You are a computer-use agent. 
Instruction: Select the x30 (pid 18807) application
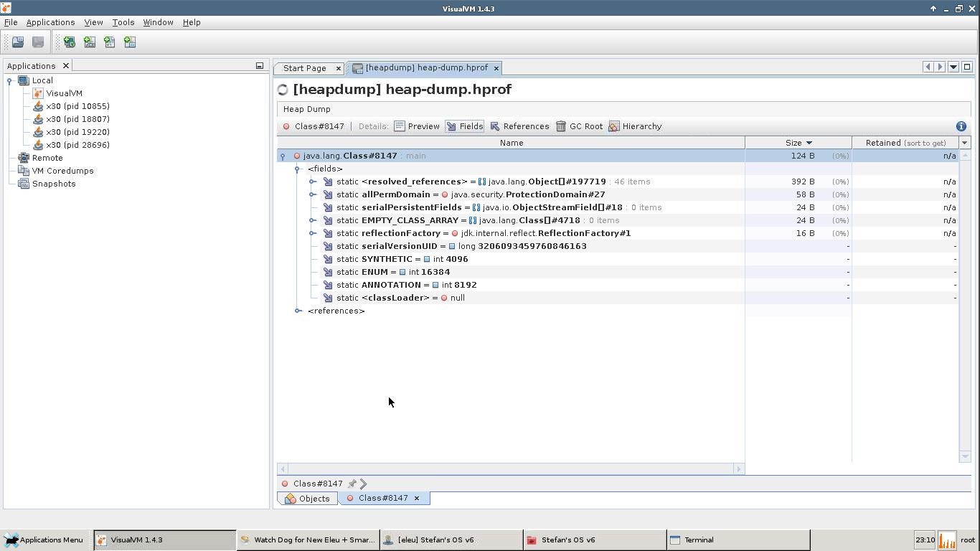click(77, 119)
